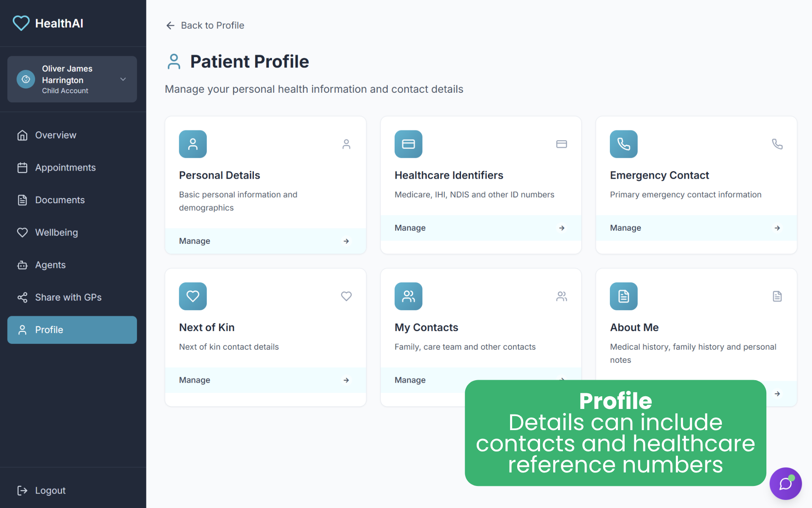Click the My Contacts people icon

tap(408, 296)
